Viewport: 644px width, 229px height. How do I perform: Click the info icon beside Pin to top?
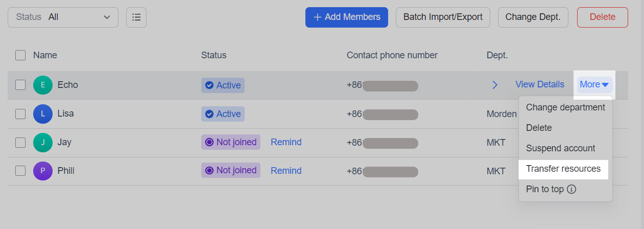tap(572, 189)
